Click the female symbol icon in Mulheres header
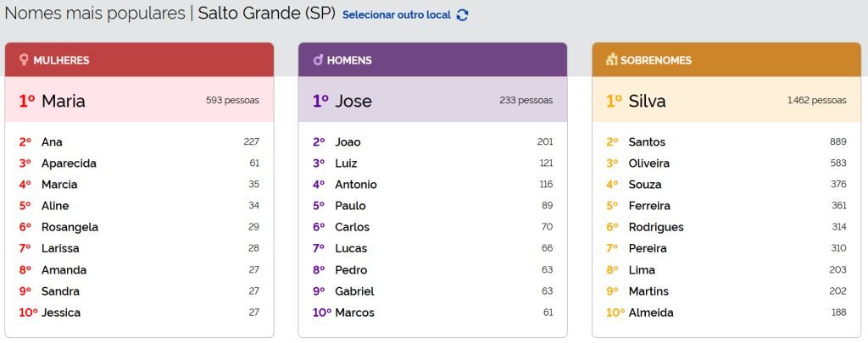 tap(24, 60)
